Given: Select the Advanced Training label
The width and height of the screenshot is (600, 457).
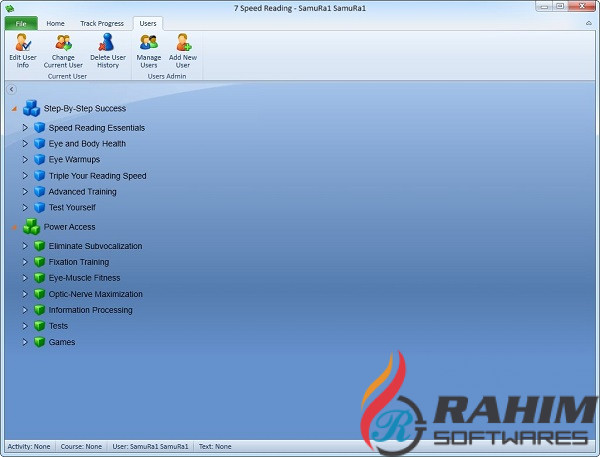Looking at the screenshot, I should 82,191.
